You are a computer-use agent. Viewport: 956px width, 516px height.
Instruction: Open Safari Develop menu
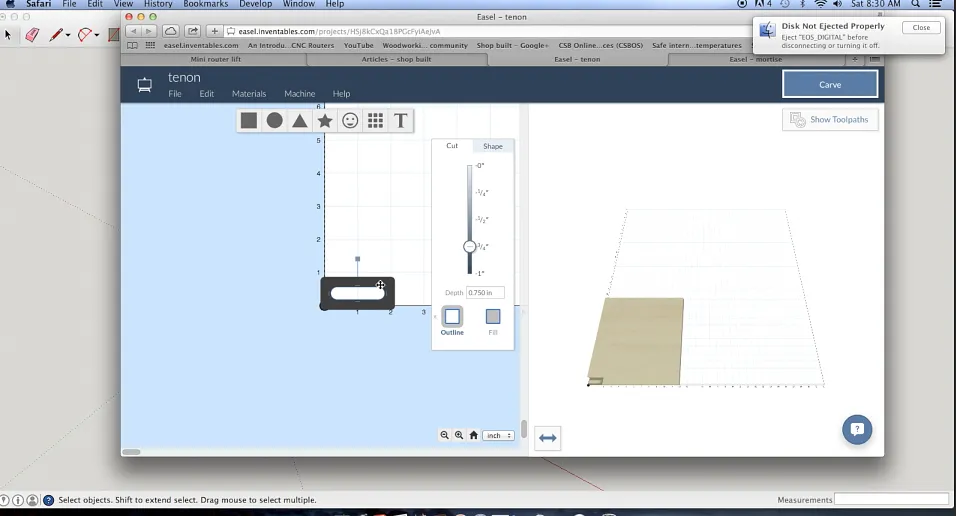255,4
